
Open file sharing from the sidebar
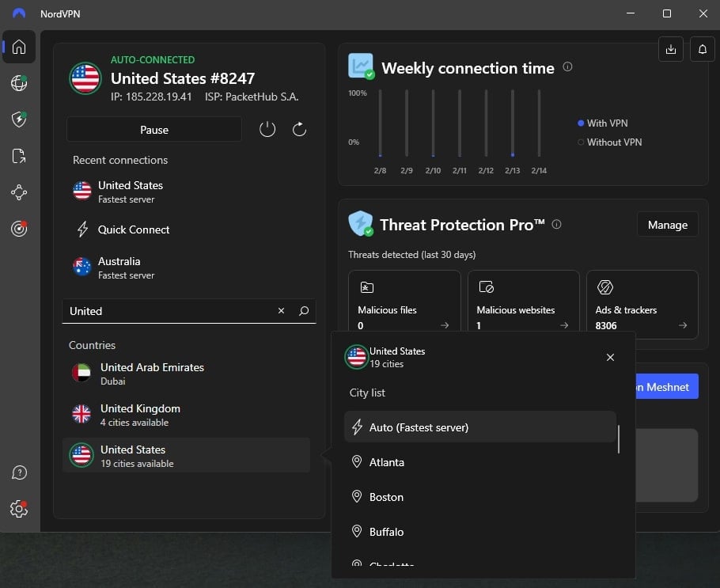click(x=19, y=156)
